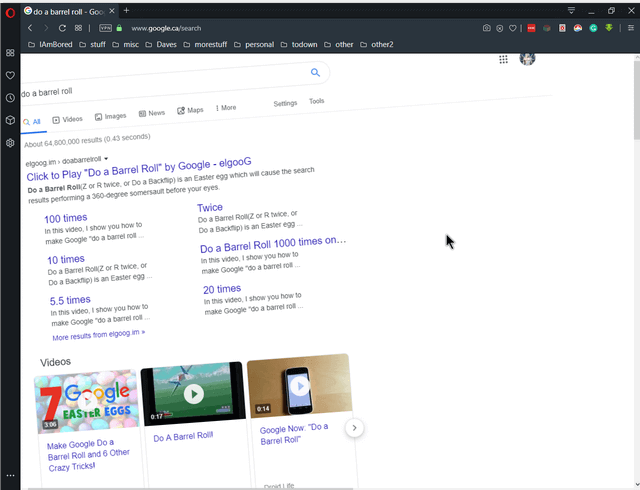Open the personal bookmarks folder

point(254,44)
